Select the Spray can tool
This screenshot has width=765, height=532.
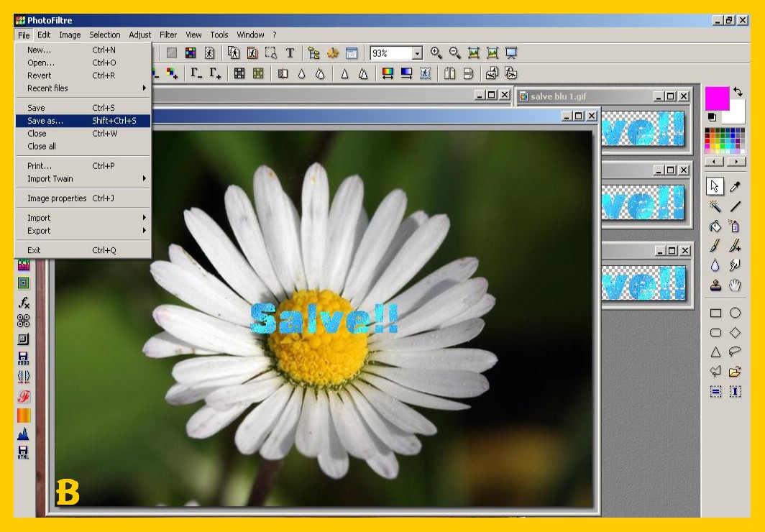(735, 226)
